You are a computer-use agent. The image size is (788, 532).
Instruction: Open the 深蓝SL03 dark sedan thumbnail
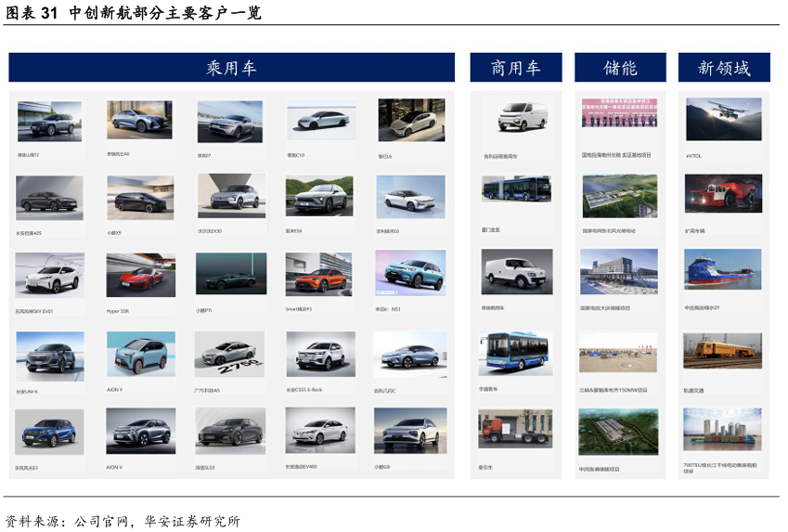tap(230, 431)
